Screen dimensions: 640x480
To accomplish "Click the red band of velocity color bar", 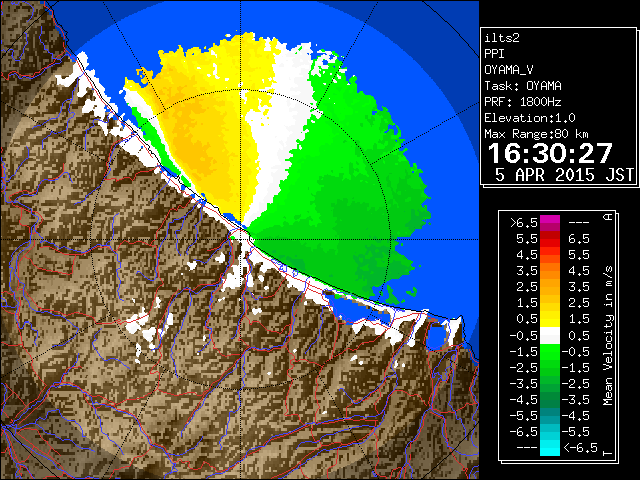I will click(550, 240).
